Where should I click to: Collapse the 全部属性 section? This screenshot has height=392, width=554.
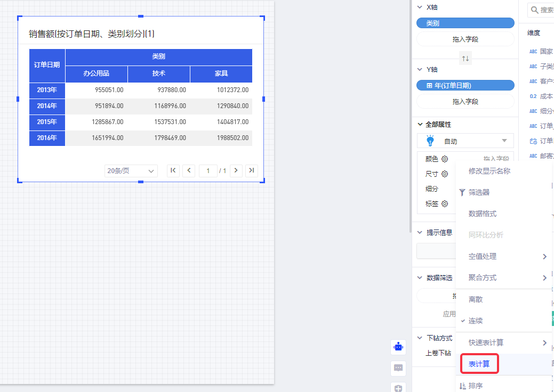pyautogui.click(x=420, y=124)
